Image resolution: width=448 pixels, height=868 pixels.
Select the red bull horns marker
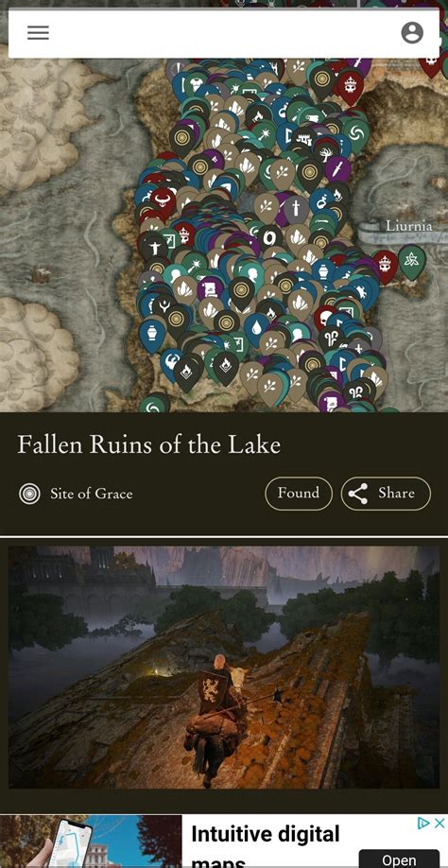(x=164, y=200)
